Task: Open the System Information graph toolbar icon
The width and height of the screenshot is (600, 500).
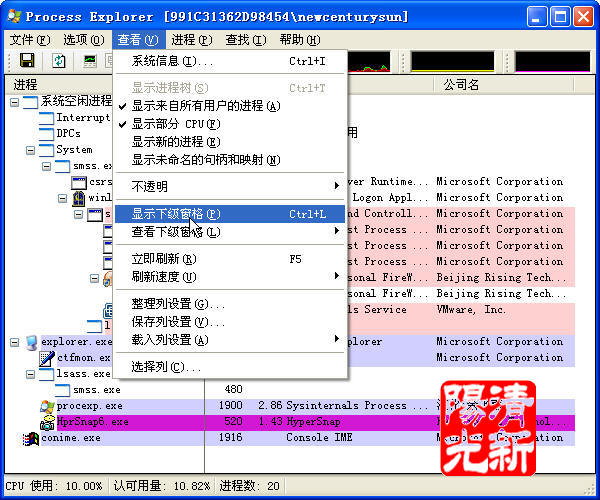Action: [x=90, y=60]
